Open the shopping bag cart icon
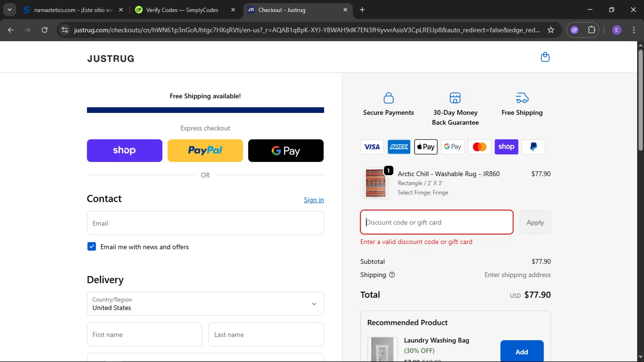 (545, 57)
